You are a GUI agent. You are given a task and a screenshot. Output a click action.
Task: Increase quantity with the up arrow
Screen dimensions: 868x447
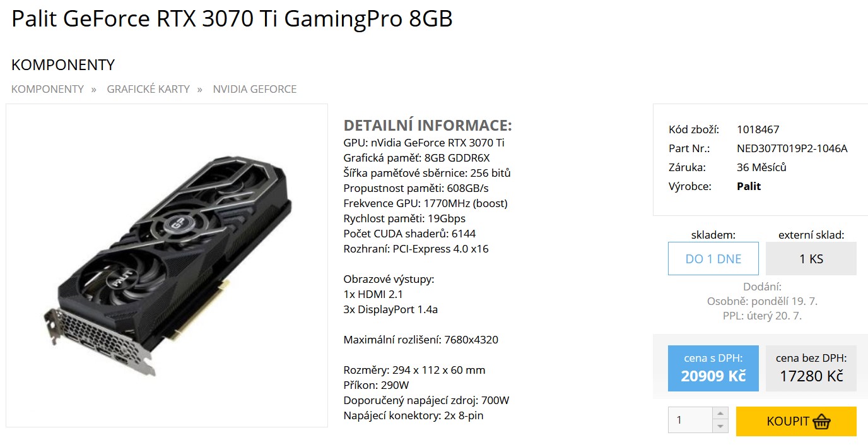[x=720, y=414]
